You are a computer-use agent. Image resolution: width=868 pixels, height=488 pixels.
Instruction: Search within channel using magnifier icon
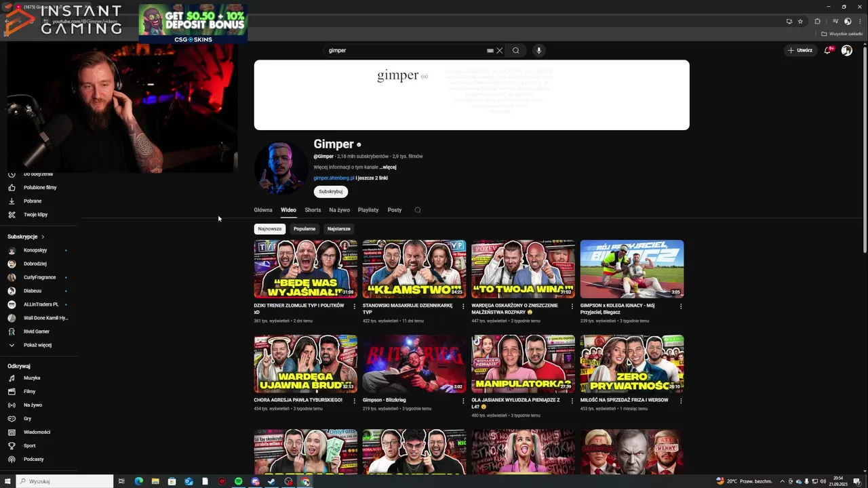coord(418,210)
